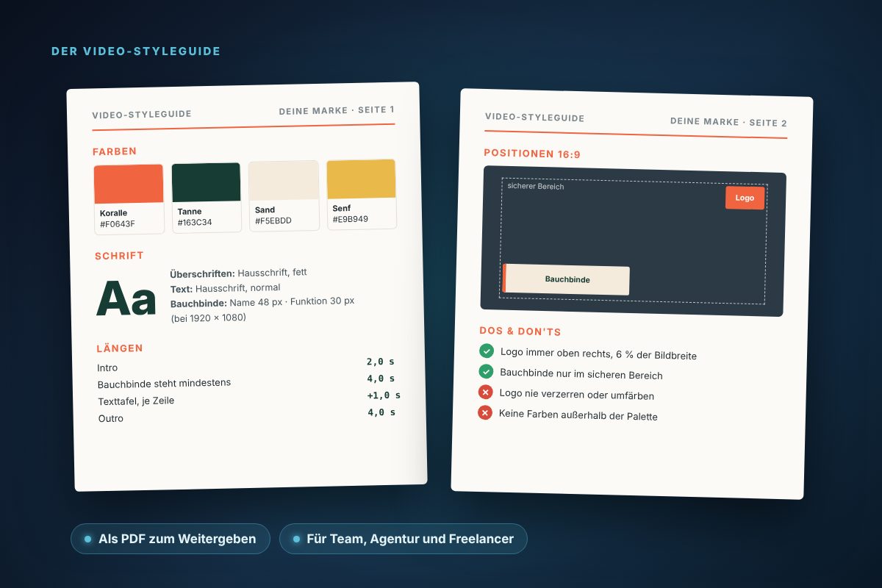The height and width of the screenshot is (588, 882).
Task: Click the 'DOS & DON'TS' section title
Action: click(520, 331)
